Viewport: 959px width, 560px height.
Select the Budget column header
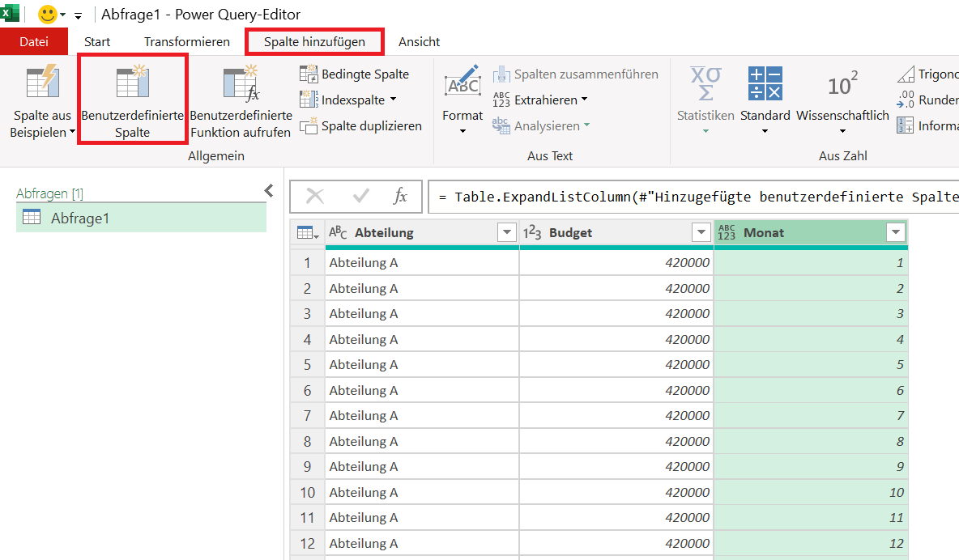point(616,233)
